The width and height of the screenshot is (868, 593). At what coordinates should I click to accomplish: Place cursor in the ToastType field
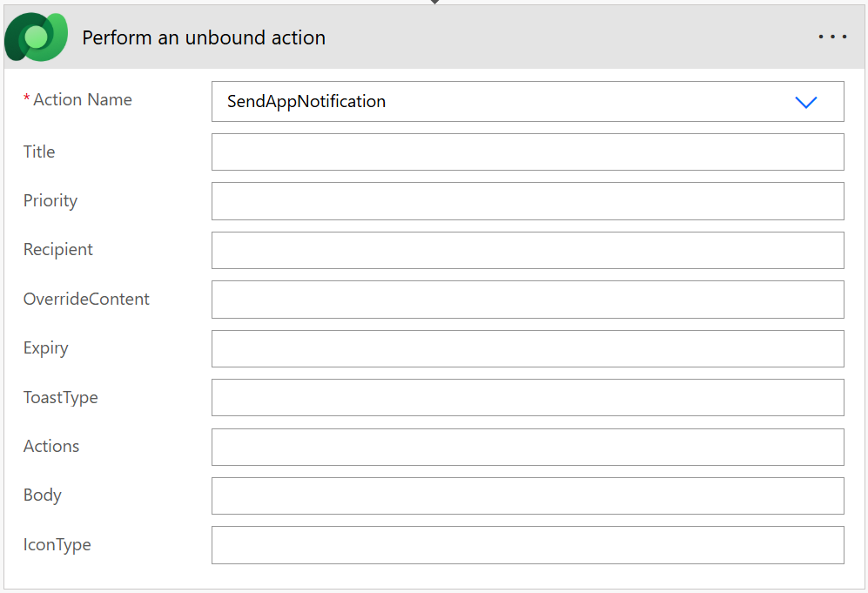(x=528, y=397)
